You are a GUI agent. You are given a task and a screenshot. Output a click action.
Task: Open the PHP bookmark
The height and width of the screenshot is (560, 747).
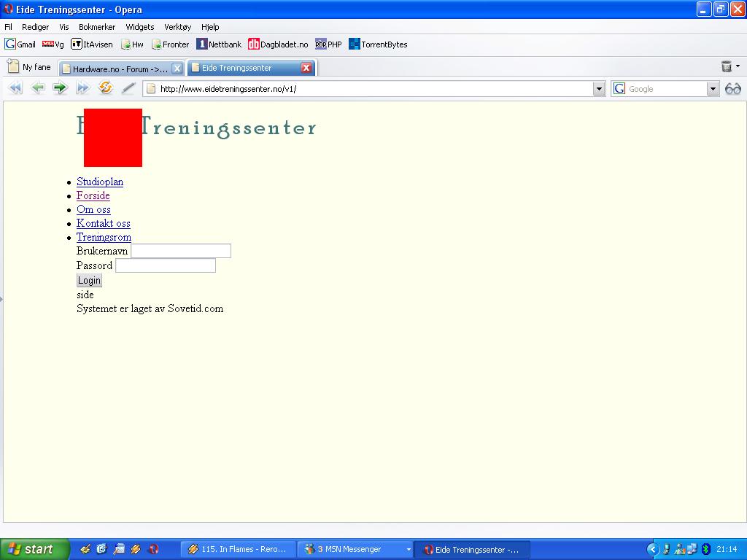tap(329, 44)
